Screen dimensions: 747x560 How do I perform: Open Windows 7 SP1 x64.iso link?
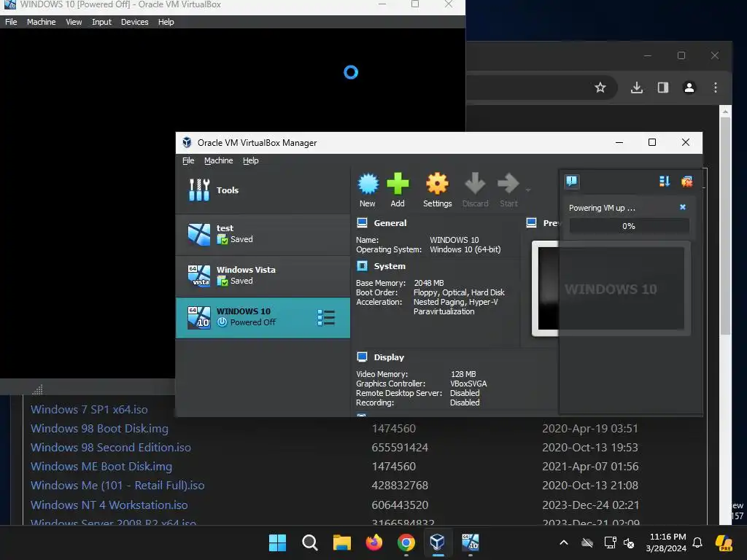click(x=89, y=410)
